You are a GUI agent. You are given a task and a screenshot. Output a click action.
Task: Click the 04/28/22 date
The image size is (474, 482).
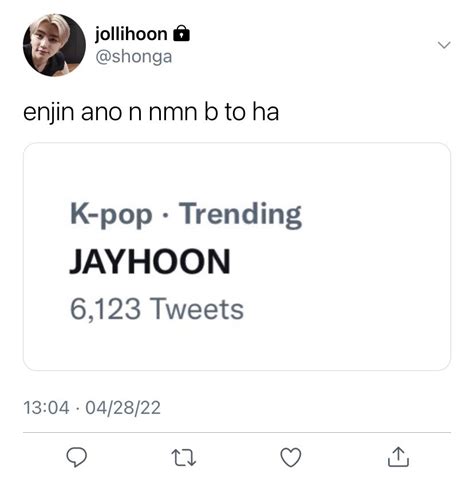click(123, 408)
